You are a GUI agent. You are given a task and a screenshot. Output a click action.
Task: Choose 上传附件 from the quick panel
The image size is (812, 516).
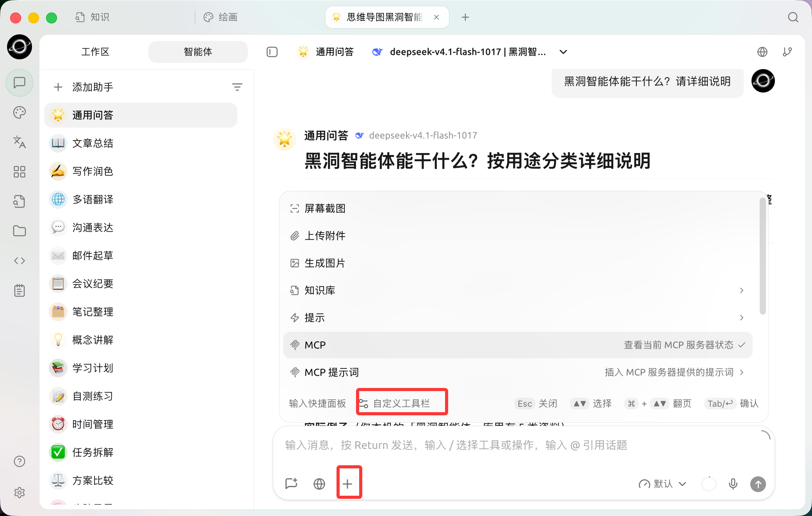point(518,236)
